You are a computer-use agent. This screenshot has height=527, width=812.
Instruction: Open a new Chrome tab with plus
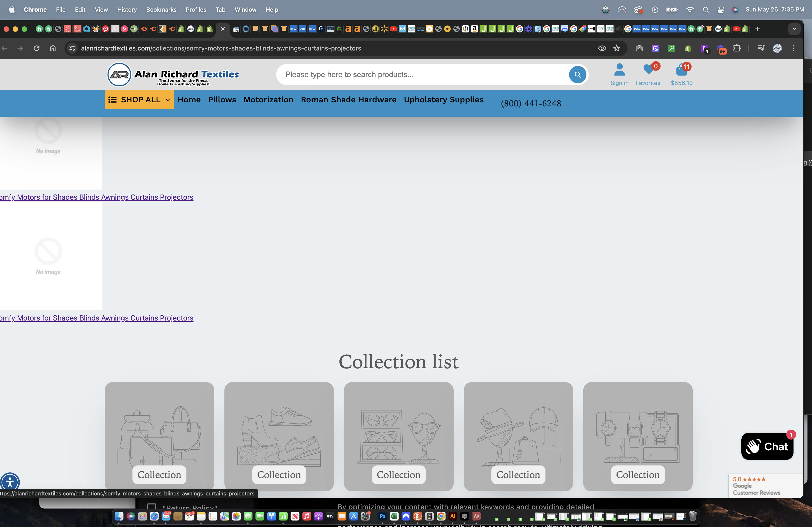tap(757, 29)
